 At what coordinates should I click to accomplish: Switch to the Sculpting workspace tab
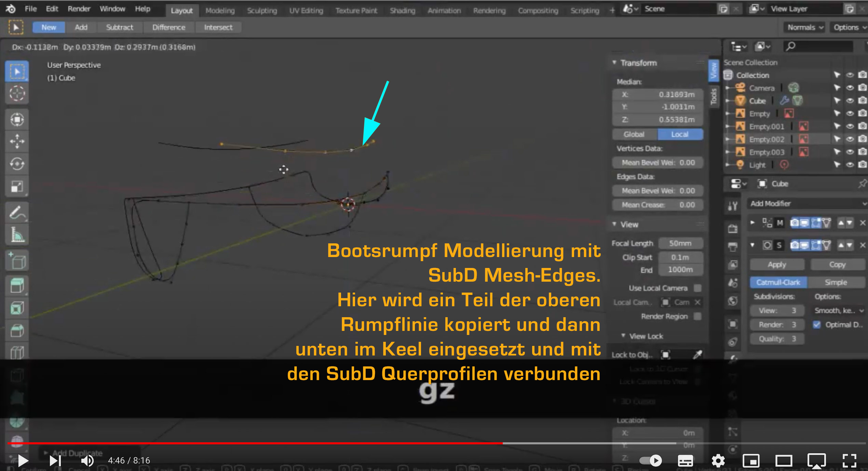tap(262, 11)
